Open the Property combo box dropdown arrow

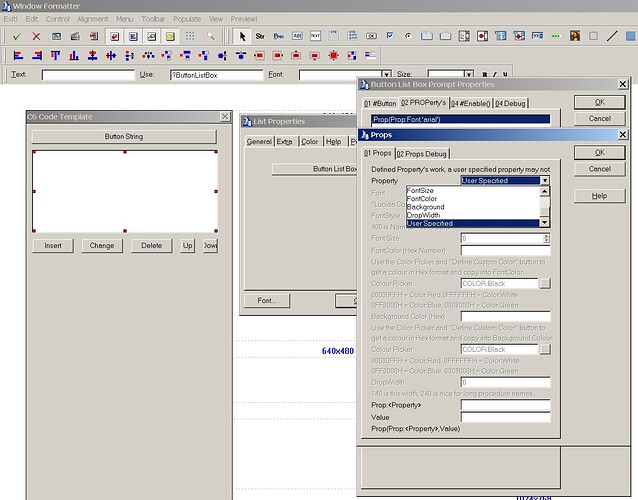(x=545, y=180)
